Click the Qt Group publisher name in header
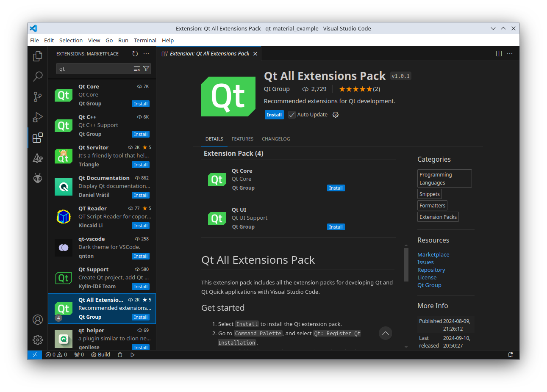Screen dimensions: 547x392 [277, 89]
